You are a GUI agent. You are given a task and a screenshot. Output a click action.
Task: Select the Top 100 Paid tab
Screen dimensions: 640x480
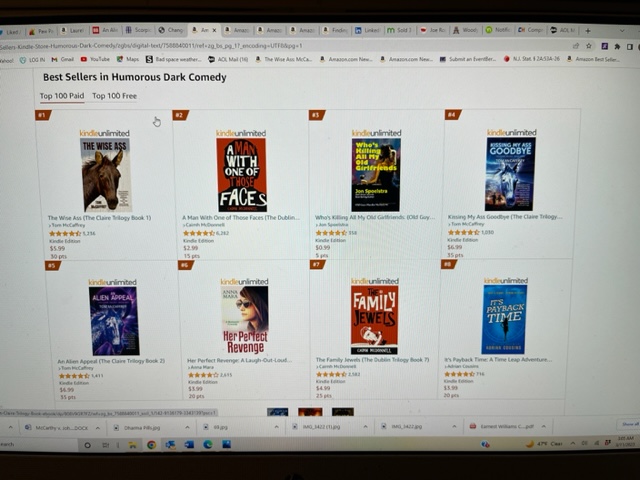(62, 96)
